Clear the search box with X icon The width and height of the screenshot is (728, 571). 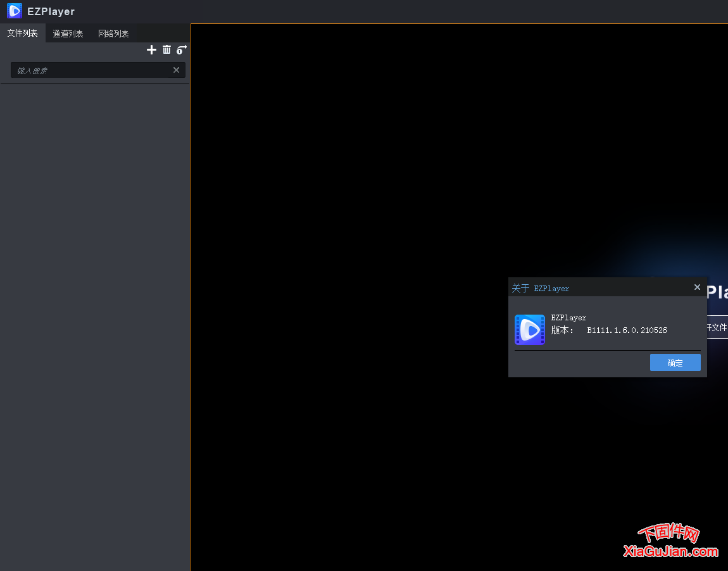[176, 70]
